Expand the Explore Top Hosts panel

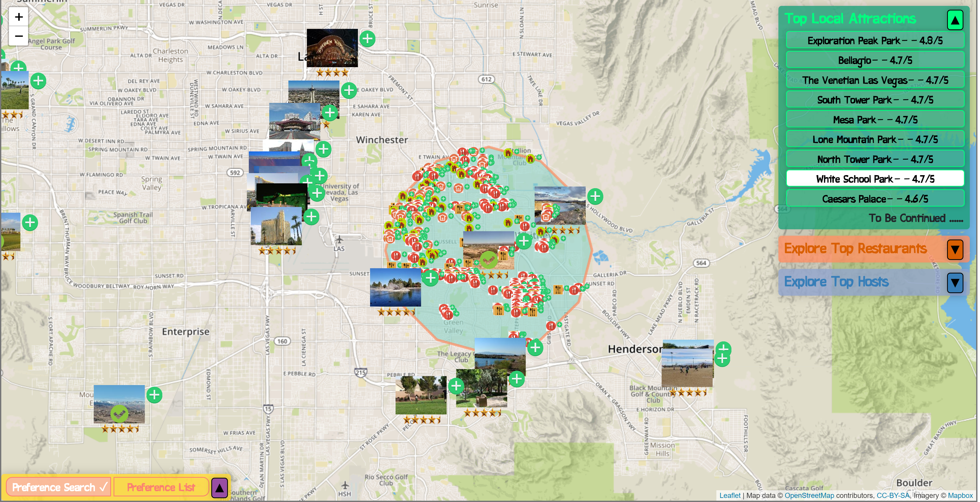[x=954, y=283]
